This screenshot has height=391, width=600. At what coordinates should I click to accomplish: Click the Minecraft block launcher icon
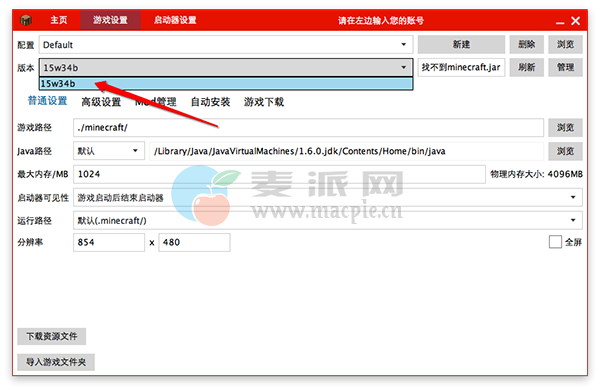pyautogui.click(x=26, y=20)
